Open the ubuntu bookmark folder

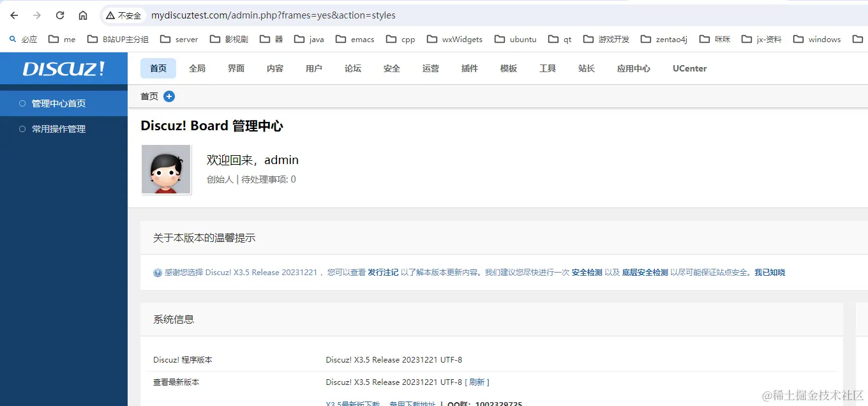(x=516, y=39)
